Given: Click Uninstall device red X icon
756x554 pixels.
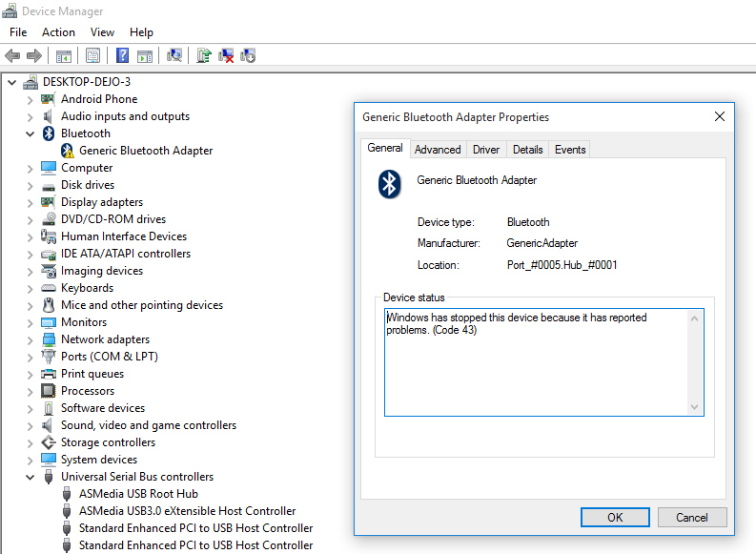Looking at the screenshot, I should pyautogui.click(x=226, y=55).
